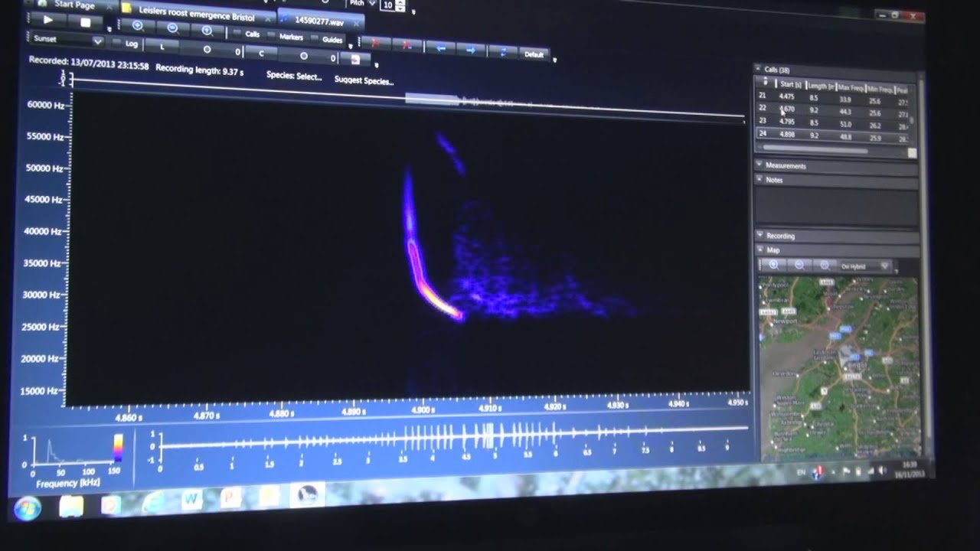Stop playback with the Stop button
Viewport: 980px width, 551px height.
(x=85, y=23)
